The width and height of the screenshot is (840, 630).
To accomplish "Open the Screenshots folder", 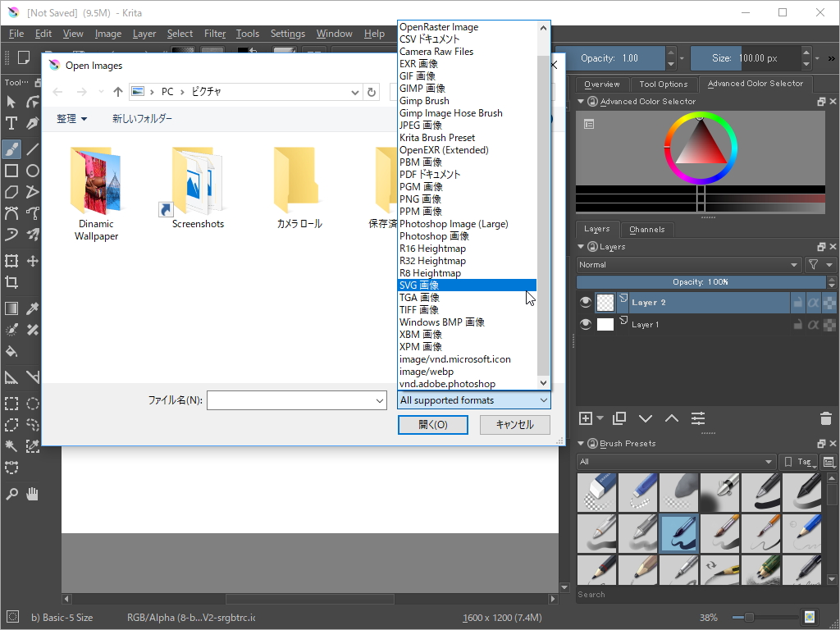I will pos(198,188).
